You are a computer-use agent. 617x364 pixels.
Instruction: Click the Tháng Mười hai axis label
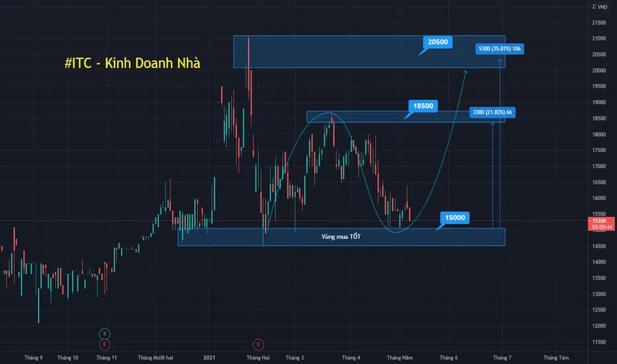pyautogui.click(x=156, y=357)
